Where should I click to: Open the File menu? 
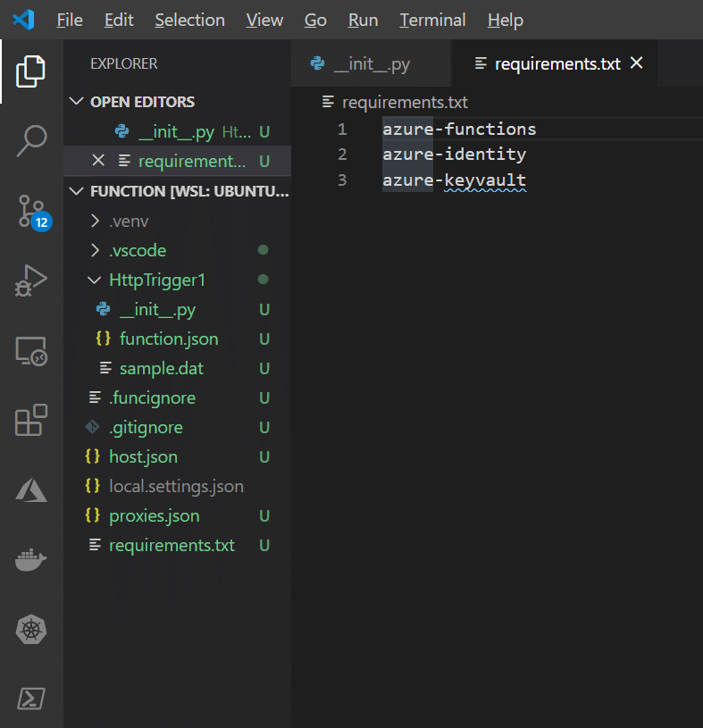[x=70, y=20]
